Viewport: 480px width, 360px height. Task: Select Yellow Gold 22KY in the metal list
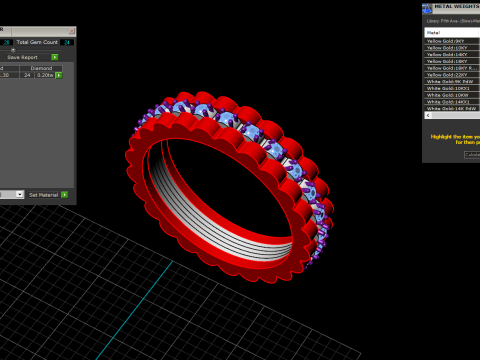452,75
